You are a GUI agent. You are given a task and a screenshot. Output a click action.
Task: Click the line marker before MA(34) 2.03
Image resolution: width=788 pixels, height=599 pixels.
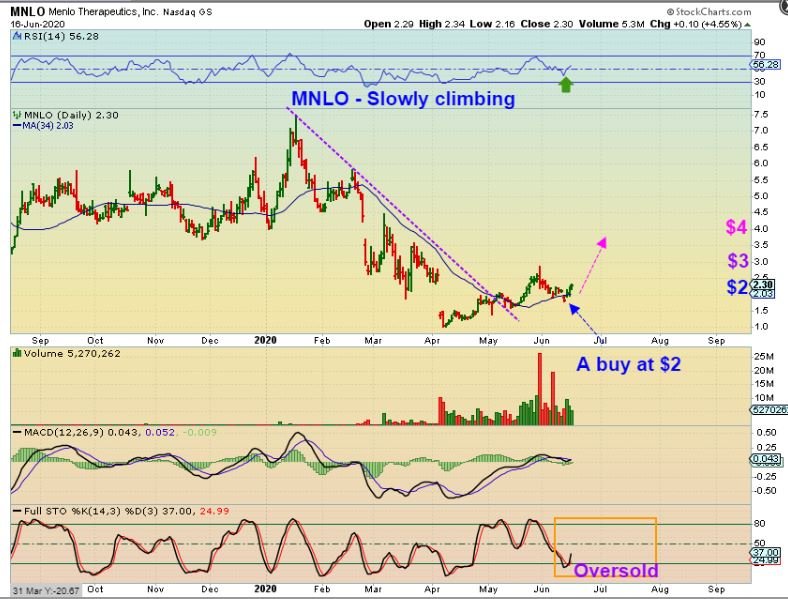click(17, 126)
